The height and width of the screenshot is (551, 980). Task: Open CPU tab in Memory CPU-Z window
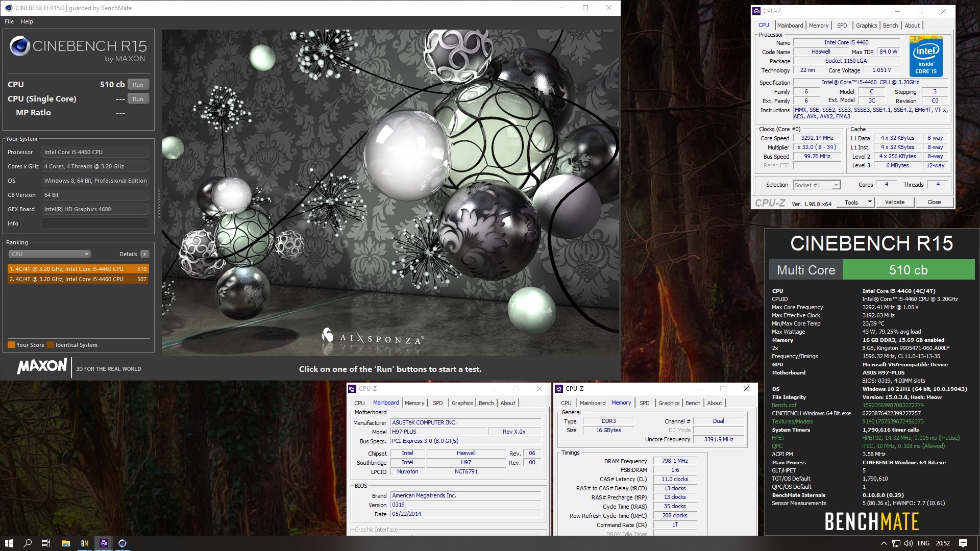click(x=567, y=403)
